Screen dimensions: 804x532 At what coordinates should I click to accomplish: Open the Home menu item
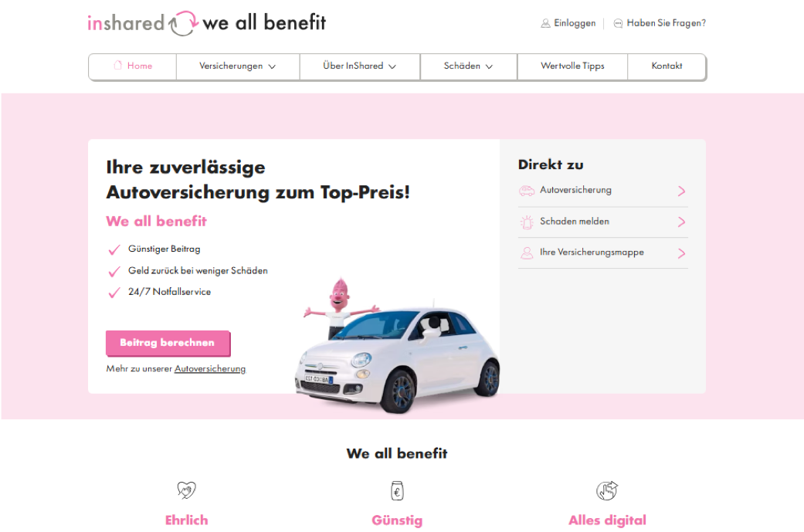[x=133, y=66]
